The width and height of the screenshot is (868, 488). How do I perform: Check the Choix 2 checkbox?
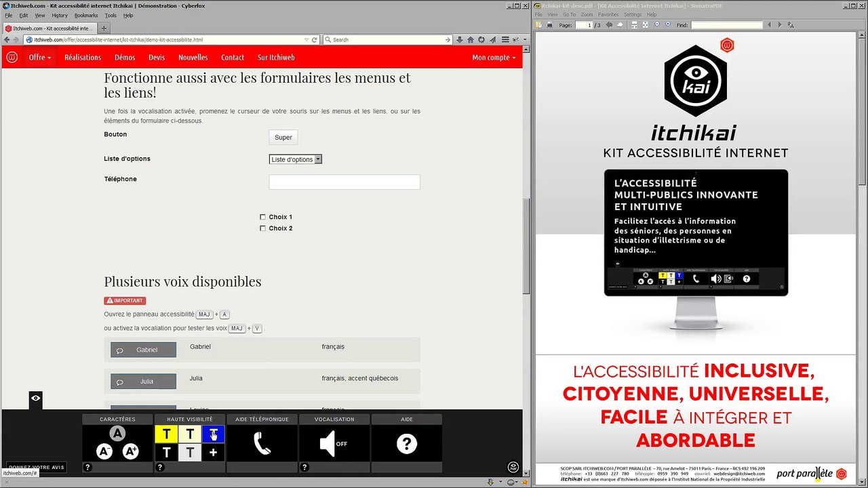262,228
